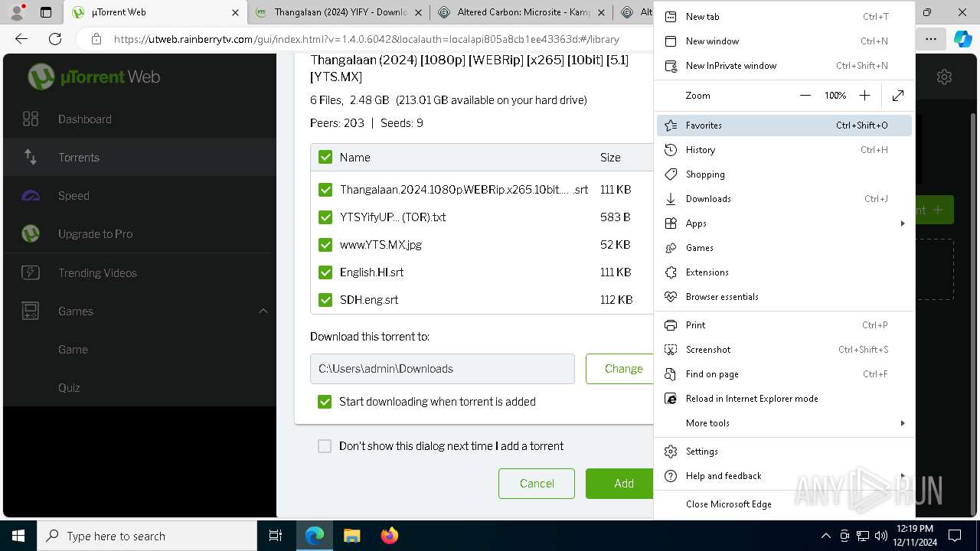Open Copilot sidebar icon
The width and height of the screenshot is (980, 551).
(963, 39)
